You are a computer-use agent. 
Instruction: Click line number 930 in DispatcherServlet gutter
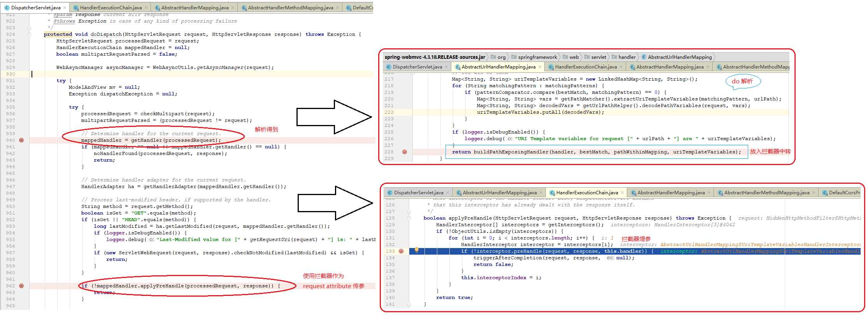coord(11,74)
